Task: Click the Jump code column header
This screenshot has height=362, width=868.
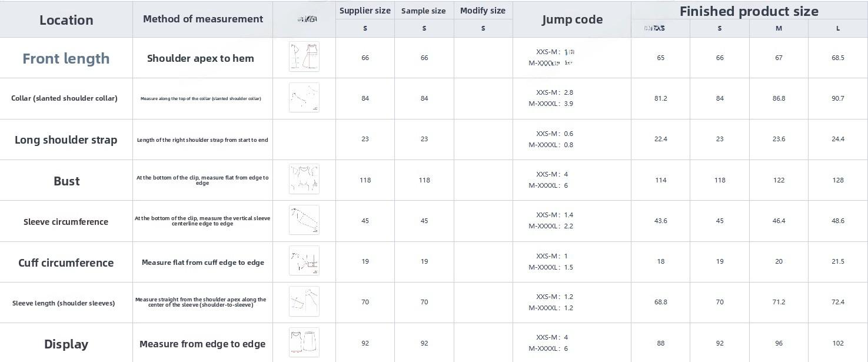Action: [x=572, y=19]
